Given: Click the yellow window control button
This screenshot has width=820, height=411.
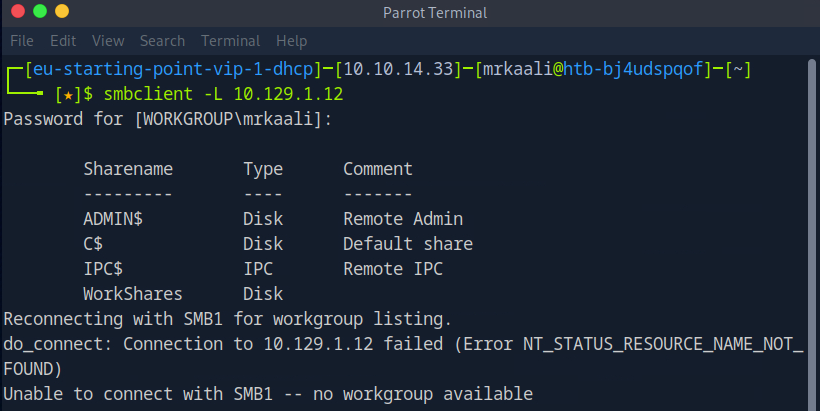Looking at the screenshot, I should (x=62, y=12).
